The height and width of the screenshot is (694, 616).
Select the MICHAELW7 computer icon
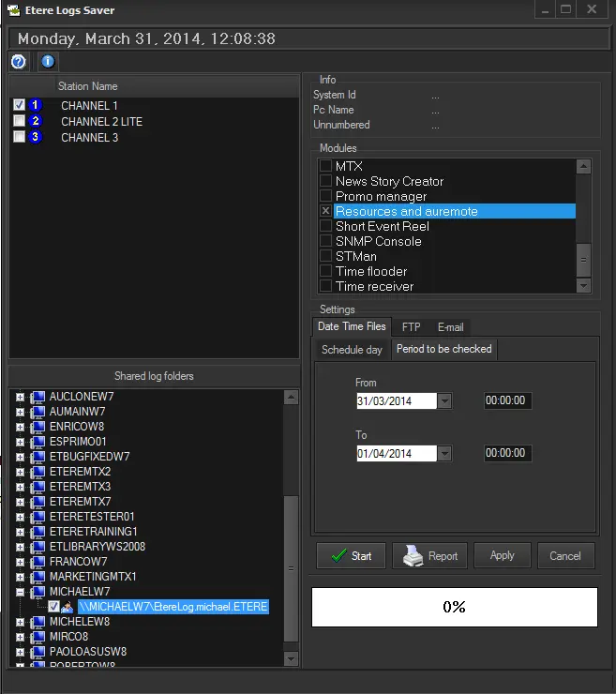pos(38,592)
